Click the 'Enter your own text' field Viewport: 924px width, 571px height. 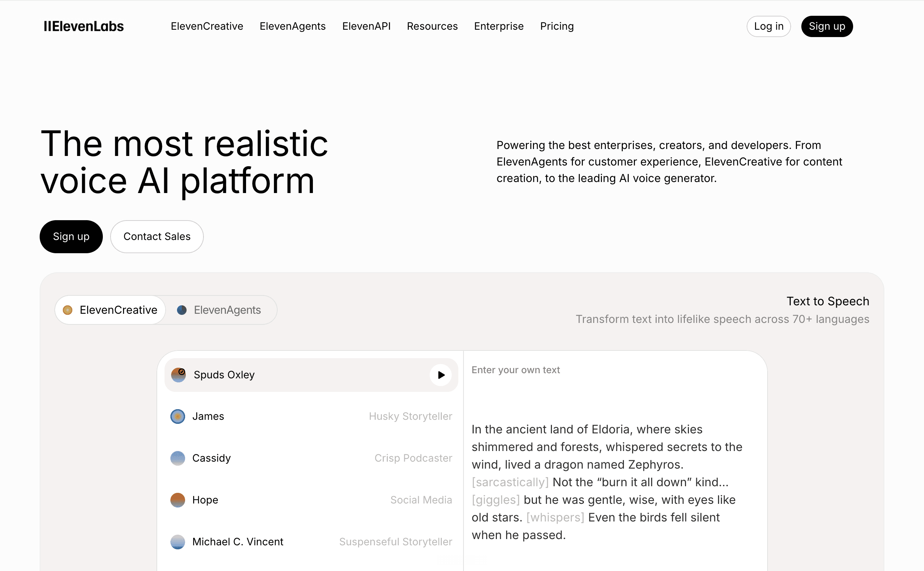click(x=516, y=370)
